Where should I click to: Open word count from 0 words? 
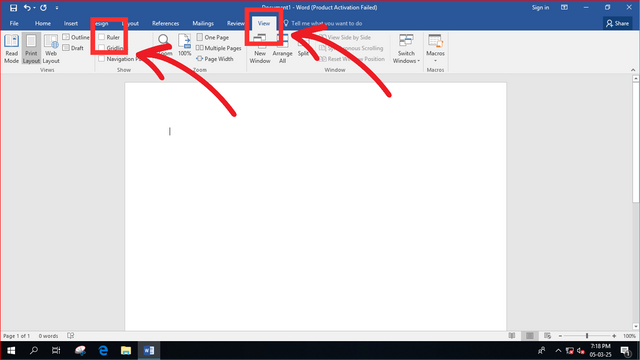[48, 336]
